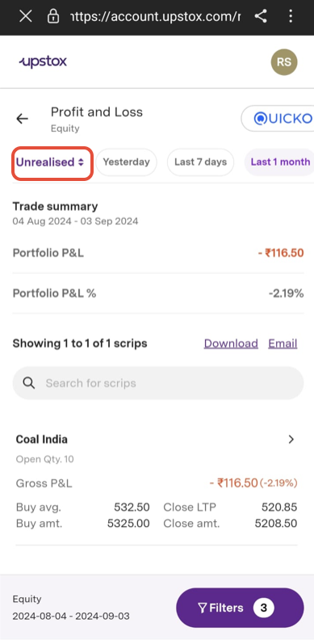Choose the Last 1 month filter
The height and width of the screenshot is (644, 314).
[x=280, y=162]
